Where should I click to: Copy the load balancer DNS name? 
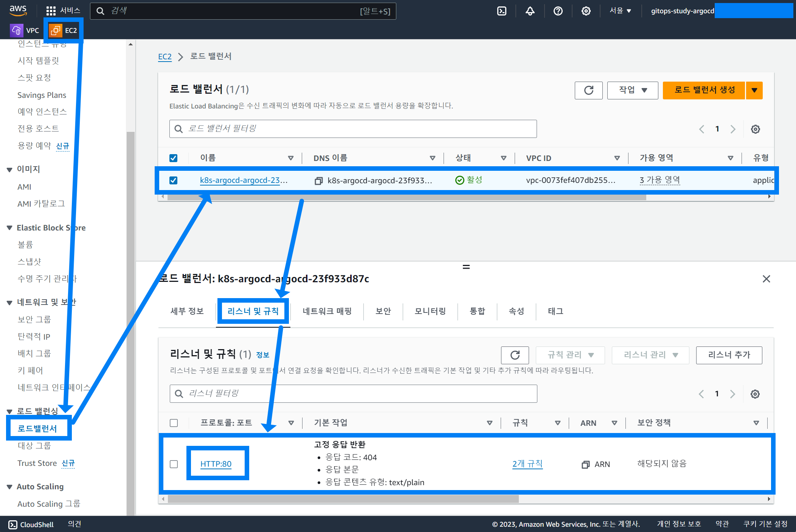click(318, 181)
